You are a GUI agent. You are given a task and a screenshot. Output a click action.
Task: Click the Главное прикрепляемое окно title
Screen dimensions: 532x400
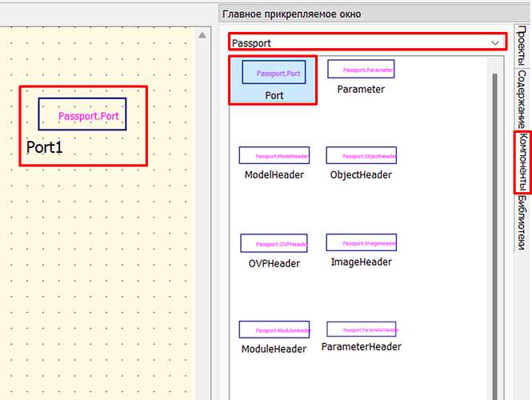[x=291, y=14]
